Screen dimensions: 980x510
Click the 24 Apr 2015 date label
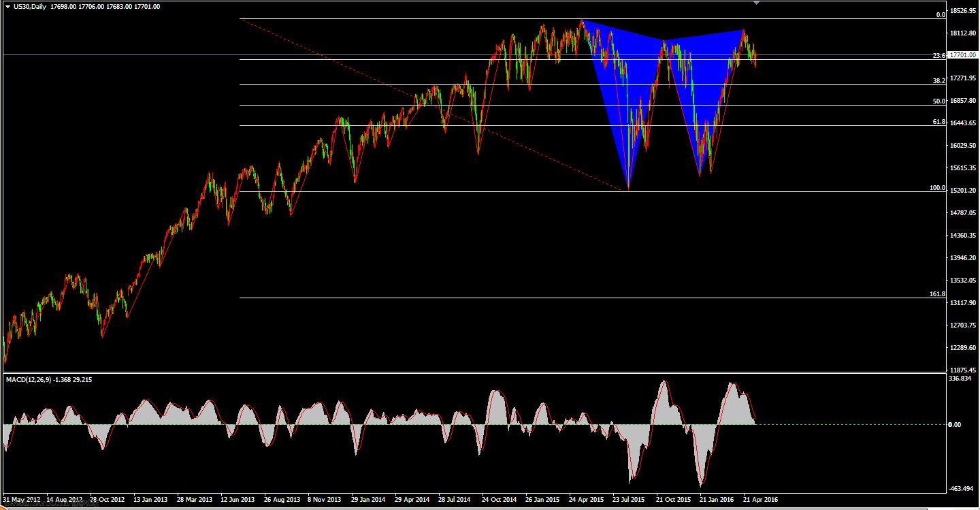[x=587, y=499]
